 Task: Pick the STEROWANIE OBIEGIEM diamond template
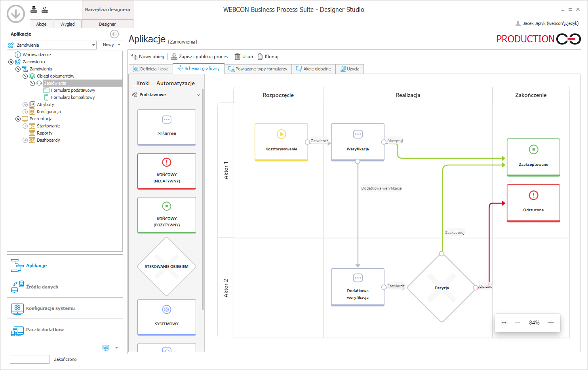click(167, 266)
